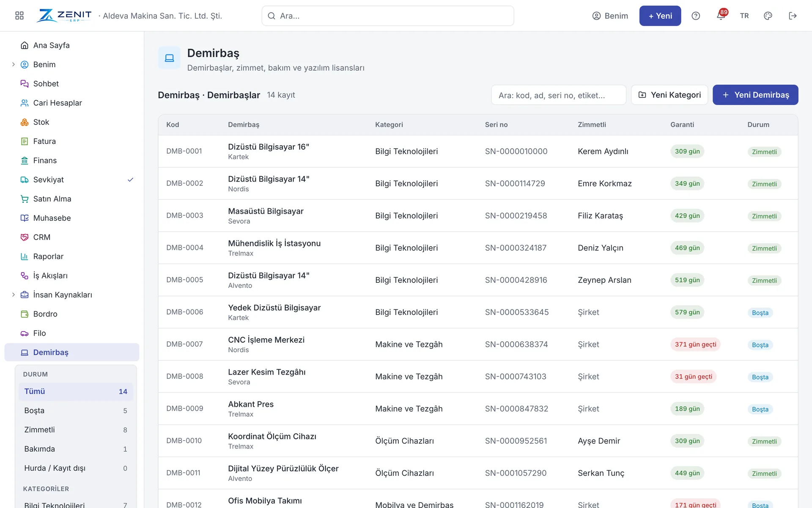The width and height of the screenshot is (812, 508).
Task: Filter by Boşta status
Action: [76, 411]
